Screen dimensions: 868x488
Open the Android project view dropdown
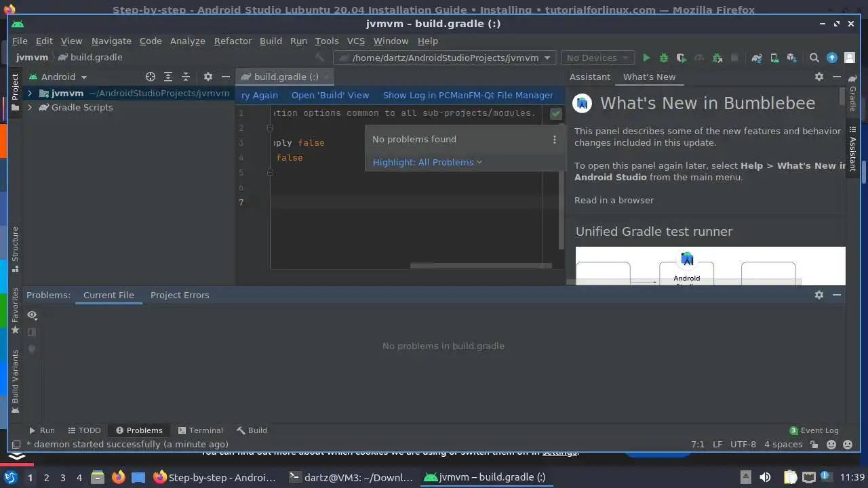pyautogui.click(x=58, y=77)
